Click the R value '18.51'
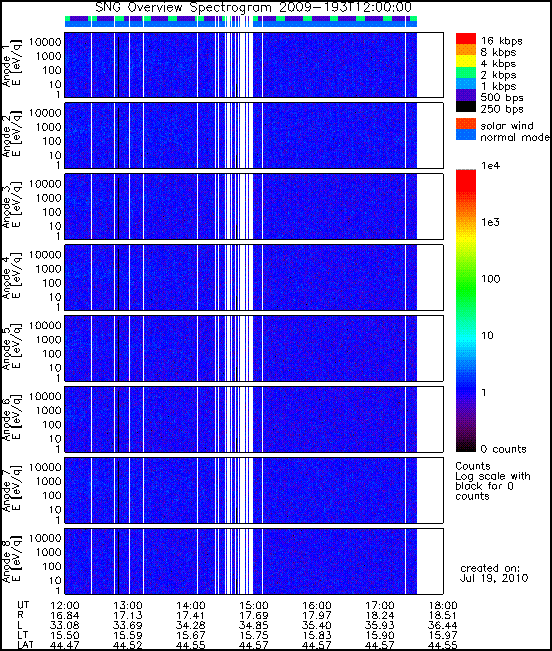The width and height of the screenshot is (552, 651). 443,615
